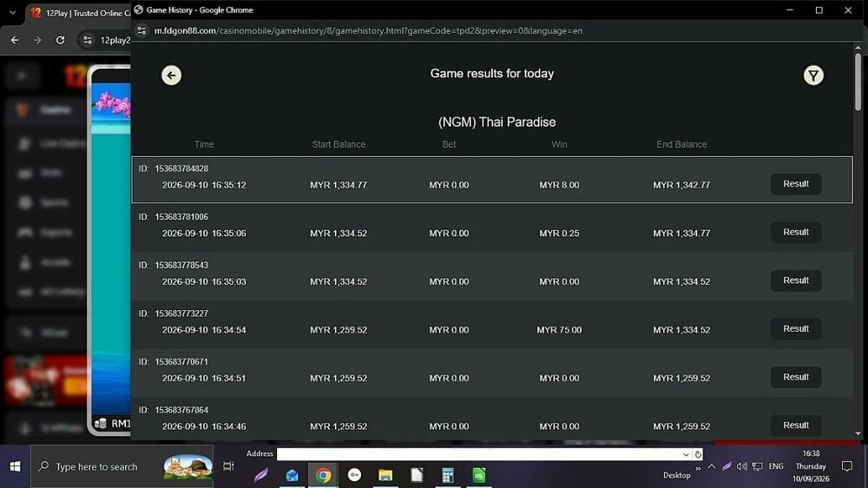
Task: Go back using the circular arrow icon
Action: point(171,76)
